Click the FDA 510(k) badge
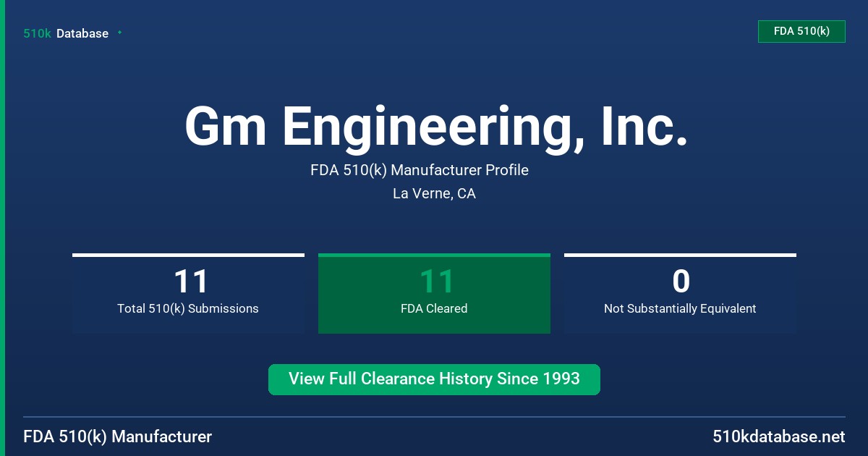 [801, 31]
